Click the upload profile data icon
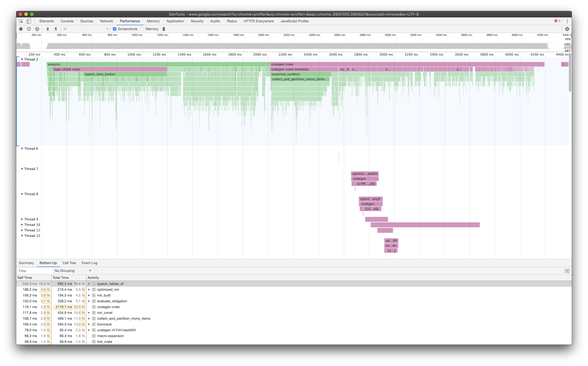 (47, 29)
